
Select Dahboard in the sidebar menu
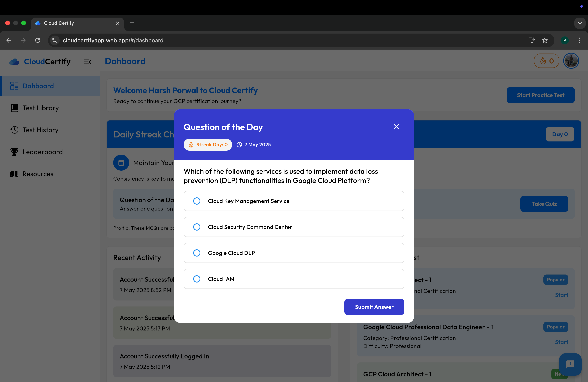[x=38, y=86]
